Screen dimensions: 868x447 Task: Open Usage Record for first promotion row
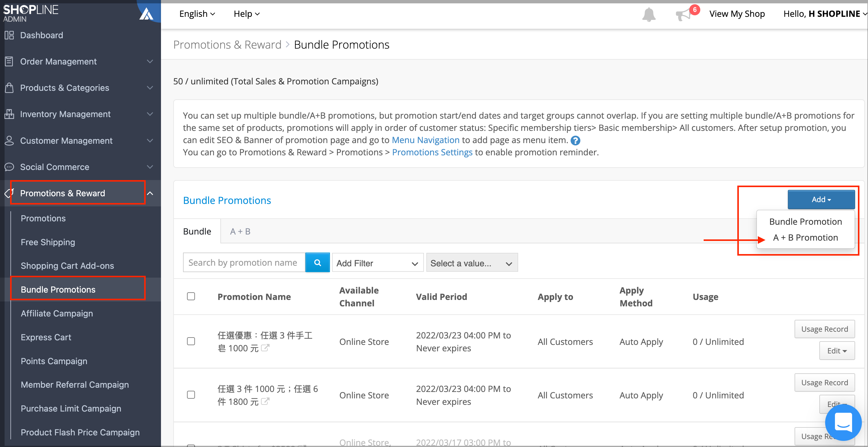pos(825,329)
